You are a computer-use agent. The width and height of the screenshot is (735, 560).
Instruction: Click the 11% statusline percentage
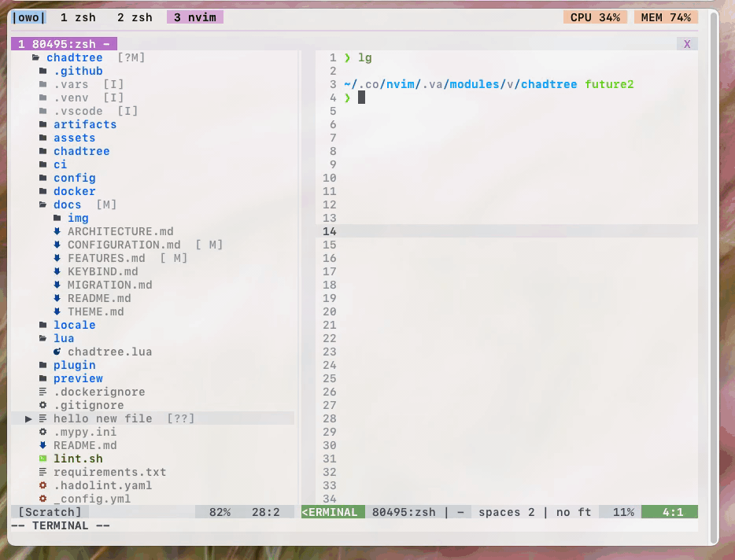(623, 512)
